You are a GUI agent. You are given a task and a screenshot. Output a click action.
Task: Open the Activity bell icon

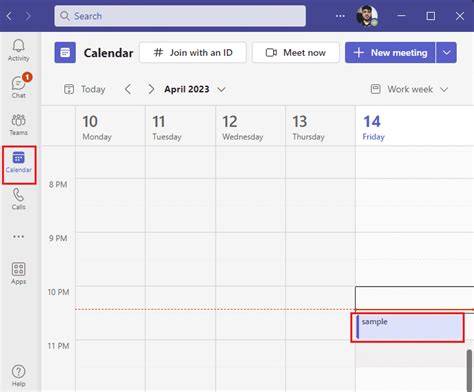click(x=18, y=50)
